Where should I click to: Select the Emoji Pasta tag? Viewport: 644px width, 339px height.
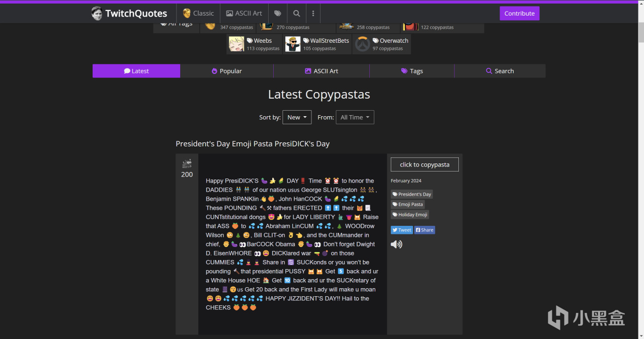pos(408,204)
